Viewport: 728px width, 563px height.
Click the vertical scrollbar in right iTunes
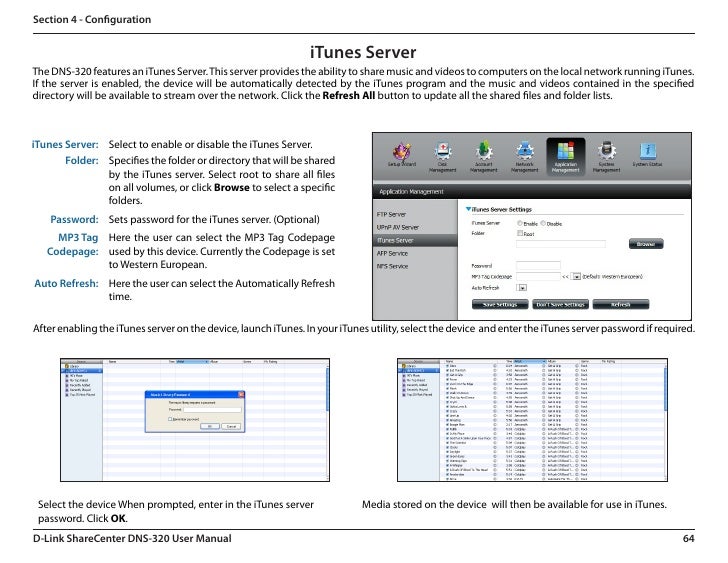tap(665, 389)
